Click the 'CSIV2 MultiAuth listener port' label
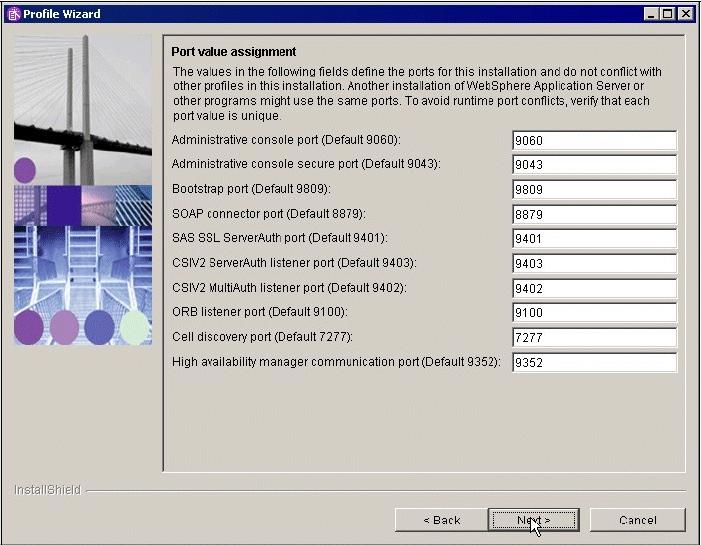The width and height of the screenshot is (701, 545). coord(289,288)
